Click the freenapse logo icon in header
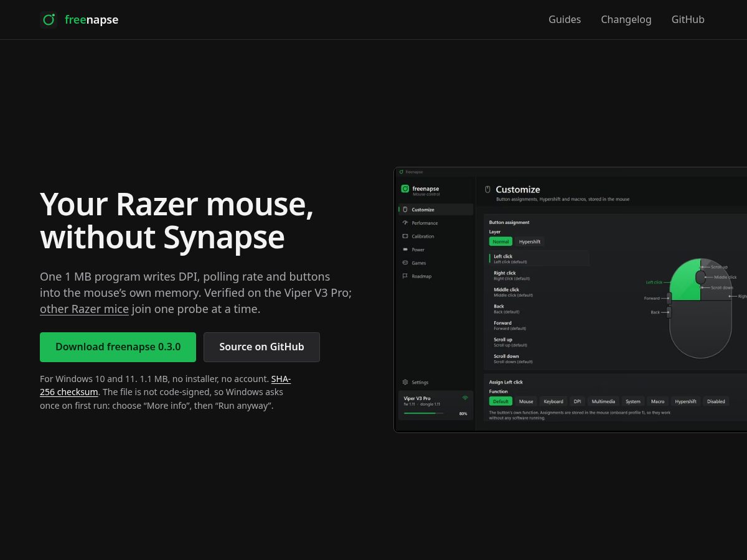The height and width of the screenshot is (560, 747). [49, 20]
